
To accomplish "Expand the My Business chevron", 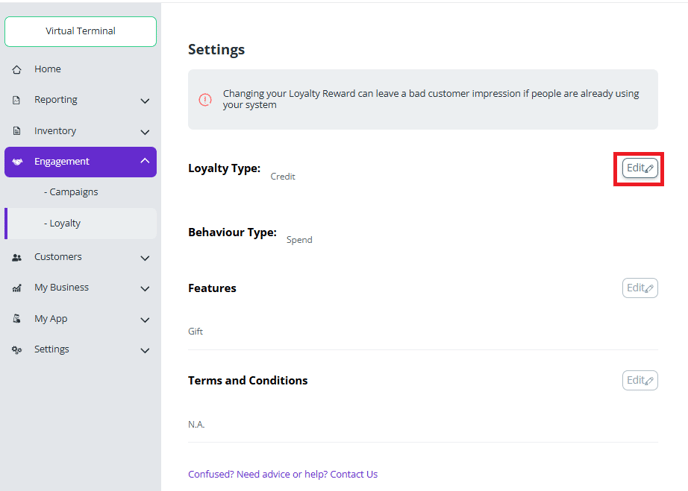I will pyautogui.click(x=145, y=289).
